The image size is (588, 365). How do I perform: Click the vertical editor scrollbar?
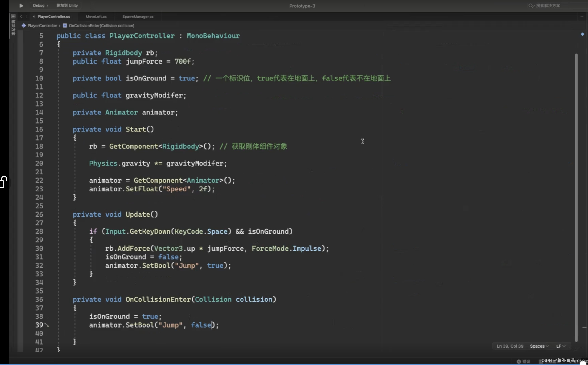click(x=576, y=193)
